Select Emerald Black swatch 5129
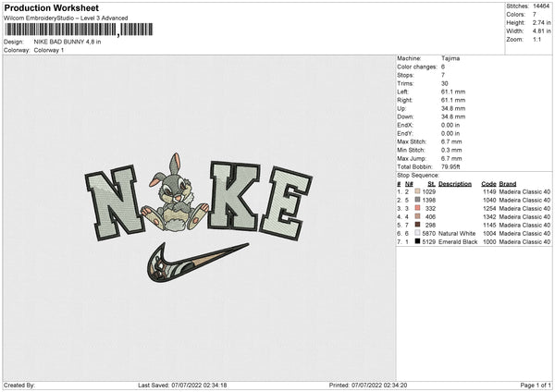Image resolution: width=555 pixels, height=392 pixels. tap(417, 241)
